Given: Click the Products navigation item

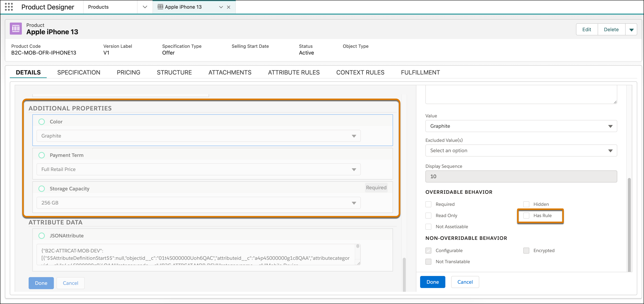Looking at the screenshot, I should [98, 7].
